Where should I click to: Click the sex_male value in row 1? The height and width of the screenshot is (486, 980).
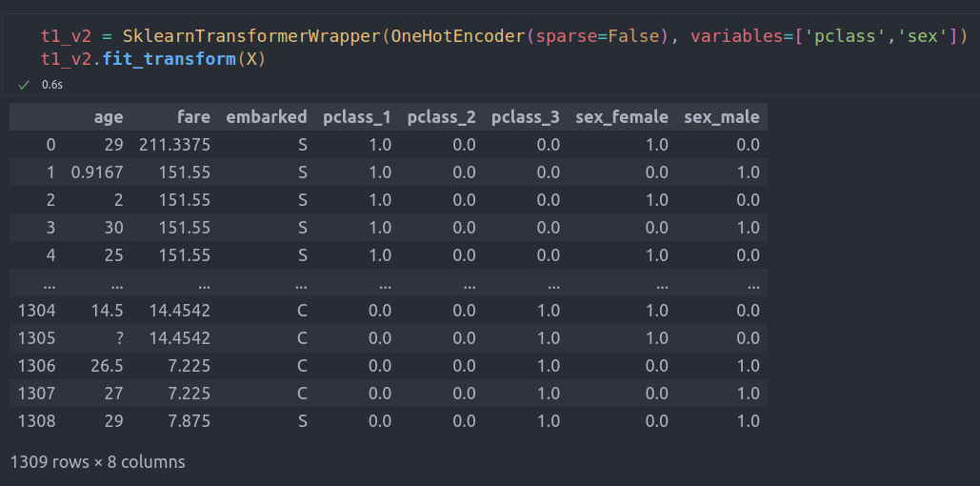pos(749,172)
